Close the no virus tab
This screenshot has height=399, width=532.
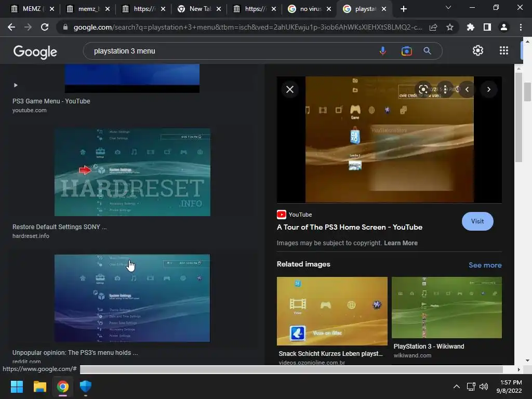[x=329, y=9]
